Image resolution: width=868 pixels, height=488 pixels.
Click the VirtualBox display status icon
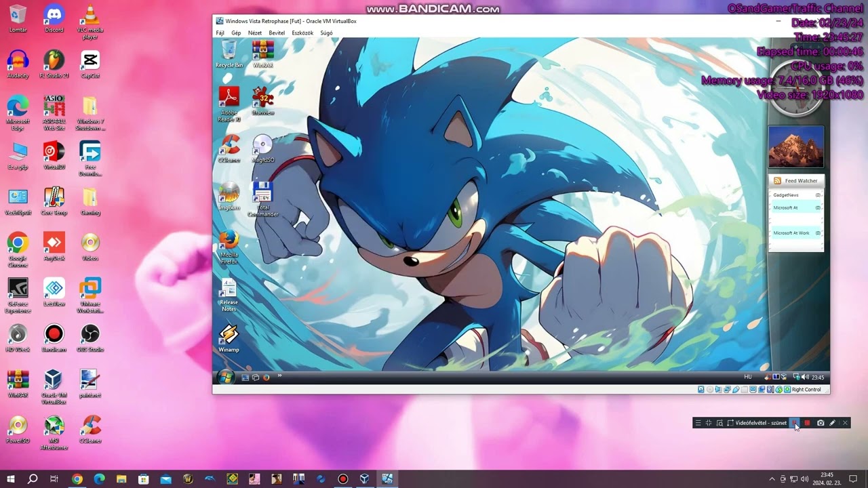point(753,390)
